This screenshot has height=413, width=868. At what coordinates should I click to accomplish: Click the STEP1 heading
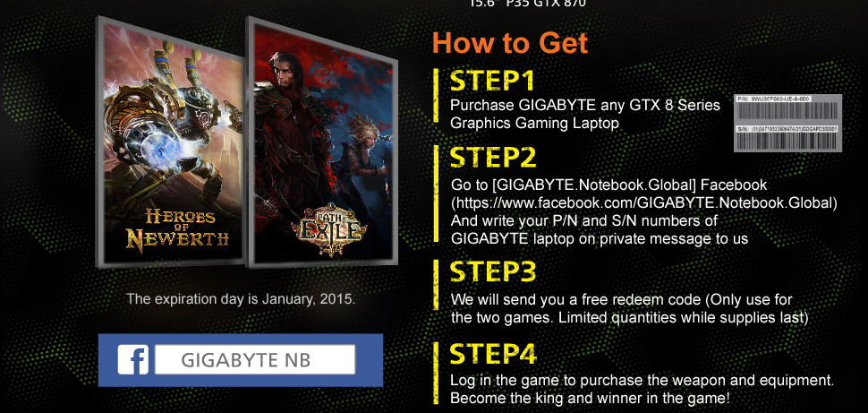point(492,81)
